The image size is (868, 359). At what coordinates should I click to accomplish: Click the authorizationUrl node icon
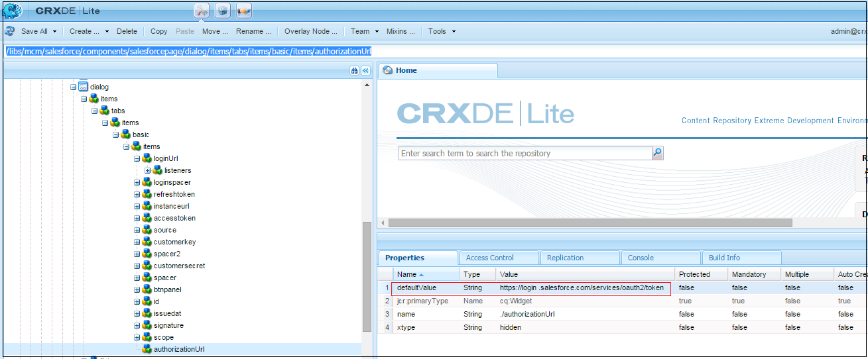click(x=147, y=349)
